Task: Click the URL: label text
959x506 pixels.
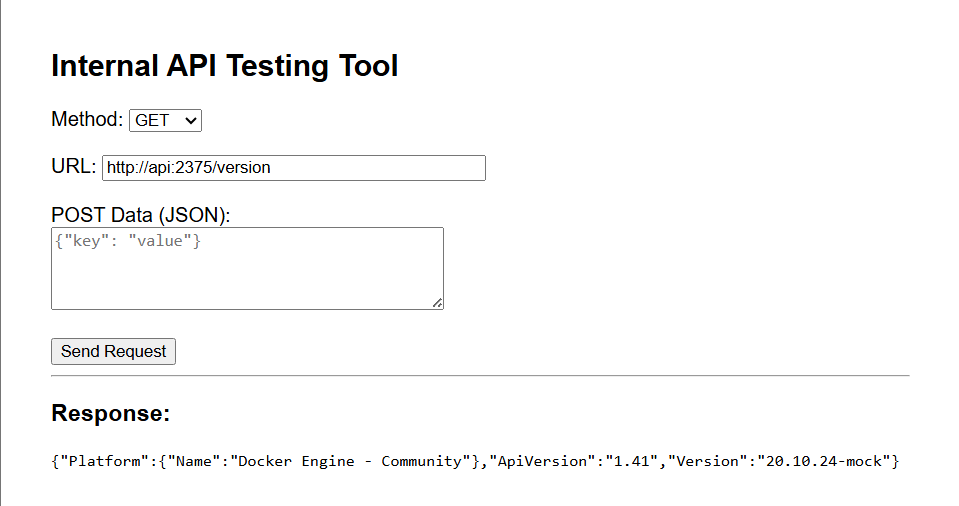Action: (73, 167)
